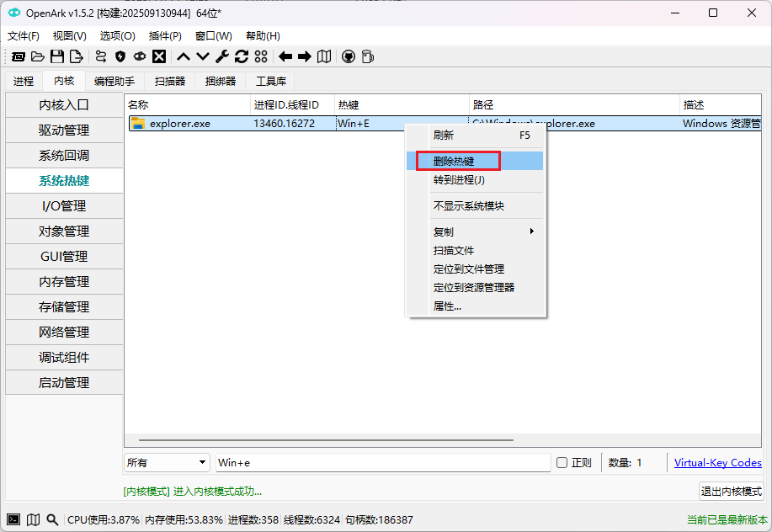Click the magnifier icon in status bar
772x532 pixels.
[51, 519]
